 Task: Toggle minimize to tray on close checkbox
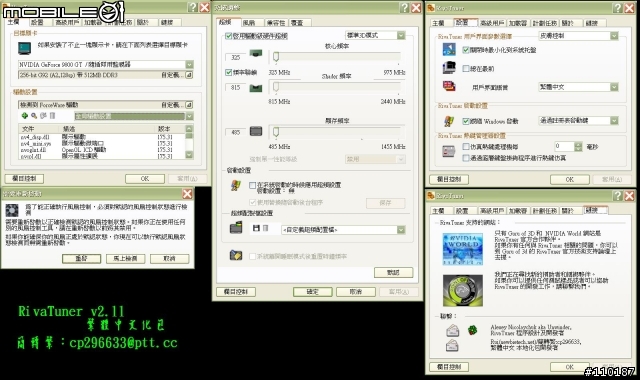point(466,50)
